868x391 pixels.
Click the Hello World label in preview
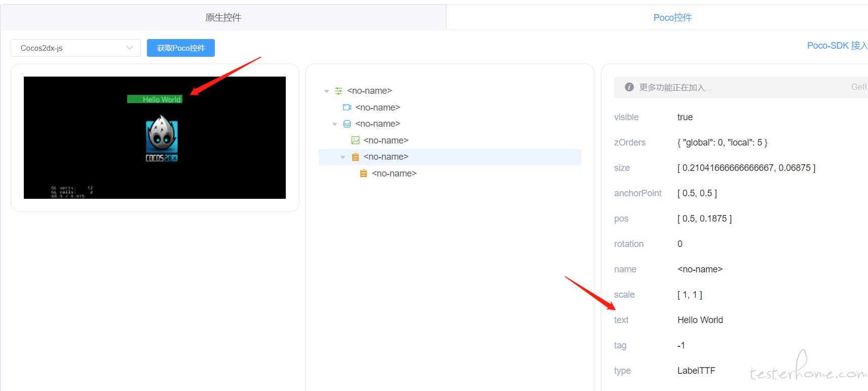pos(155,99)
